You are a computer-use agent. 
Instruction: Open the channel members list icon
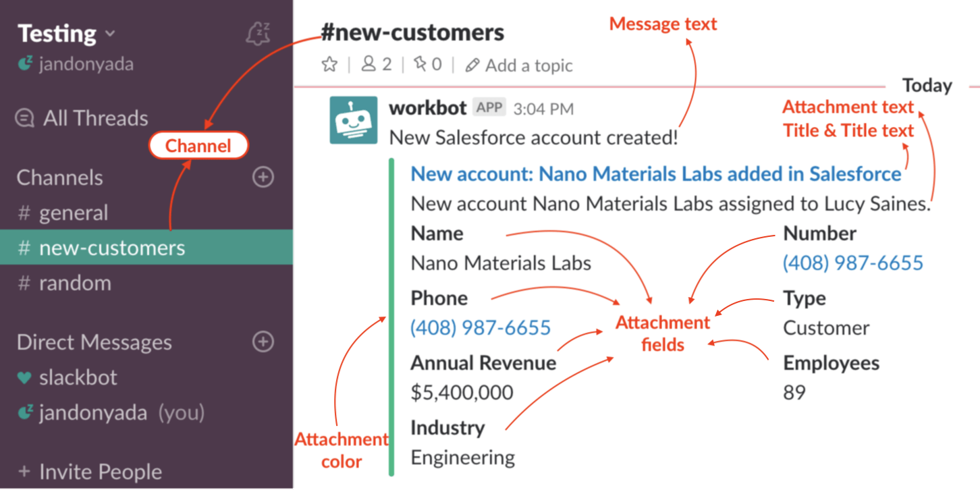pyautogui.click(x=370, y=64)
